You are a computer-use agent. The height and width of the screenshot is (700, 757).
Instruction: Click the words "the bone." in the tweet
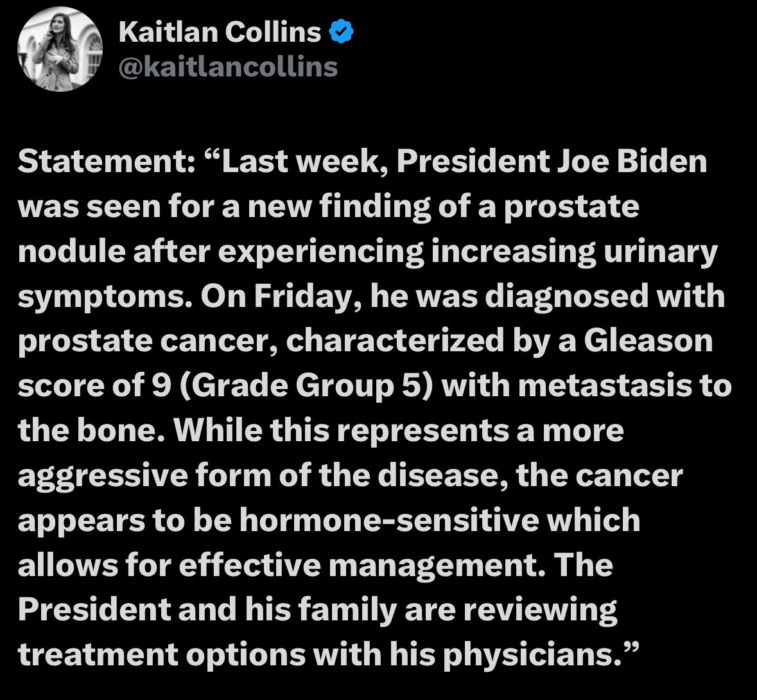click(x=92, y=431)
